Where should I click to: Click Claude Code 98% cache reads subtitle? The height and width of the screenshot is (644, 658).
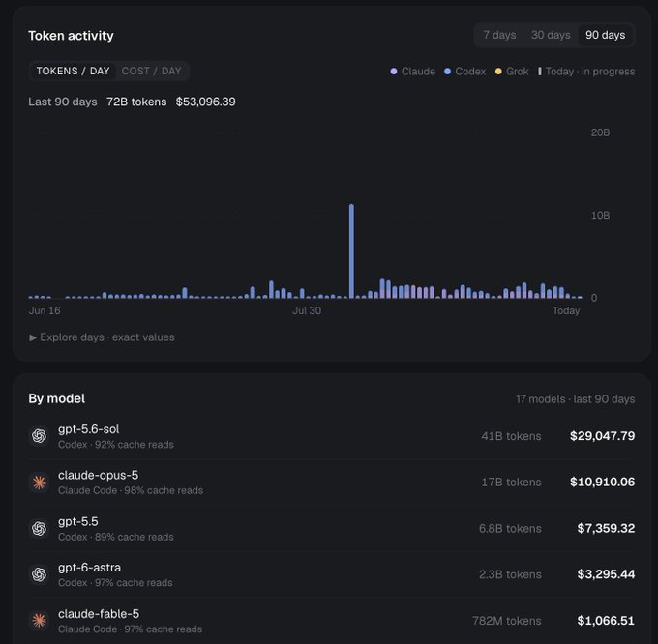(131, 490)
